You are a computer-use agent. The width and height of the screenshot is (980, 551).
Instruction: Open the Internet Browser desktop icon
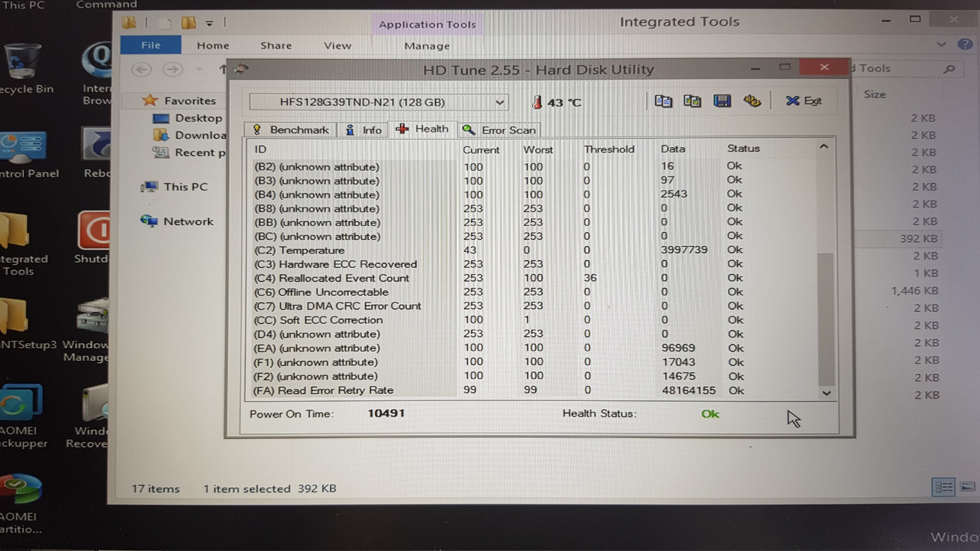[96, 75]
